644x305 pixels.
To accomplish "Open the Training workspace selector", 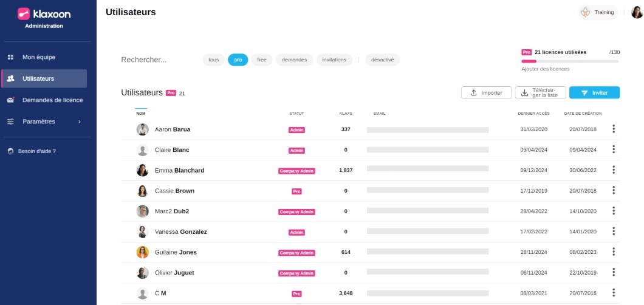I will [597, 12].
